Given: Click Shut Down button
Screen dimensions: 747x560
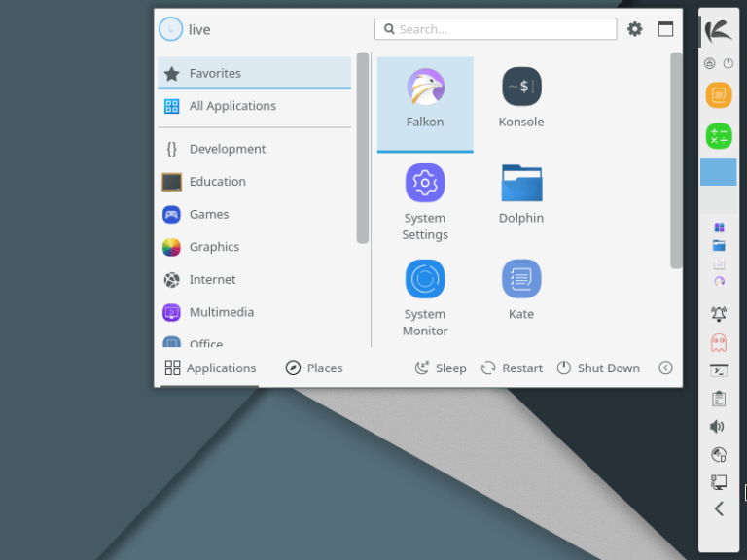Looking at the screenshot, I should pyautogui.click(x=598, y=367).
